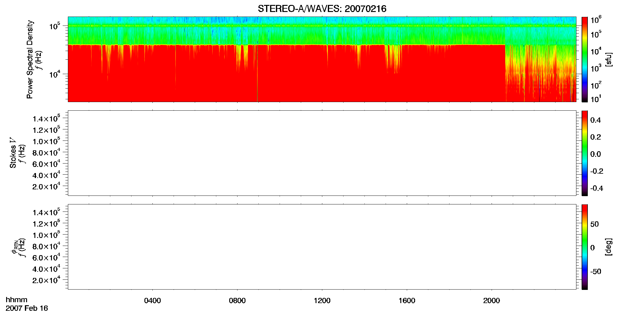
Task: Click the positive "0.4" Stokes colorbar value
Action: point(595,120)
